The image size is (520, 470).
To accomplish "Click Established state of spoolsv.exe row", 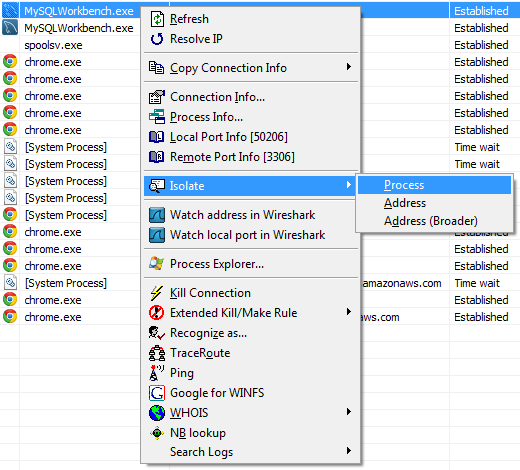I will click(481, 45).
